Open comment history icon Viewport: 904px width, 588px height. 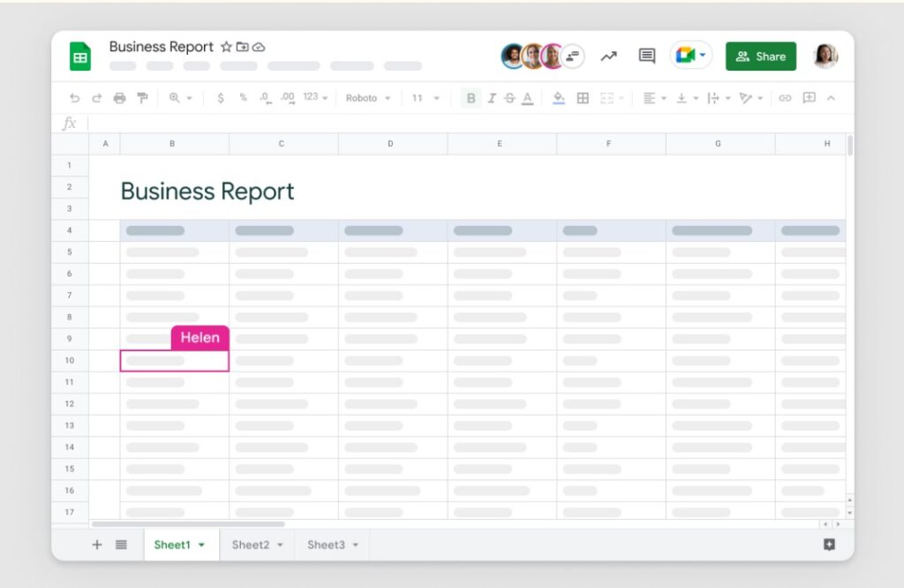(x=647, y=56)
